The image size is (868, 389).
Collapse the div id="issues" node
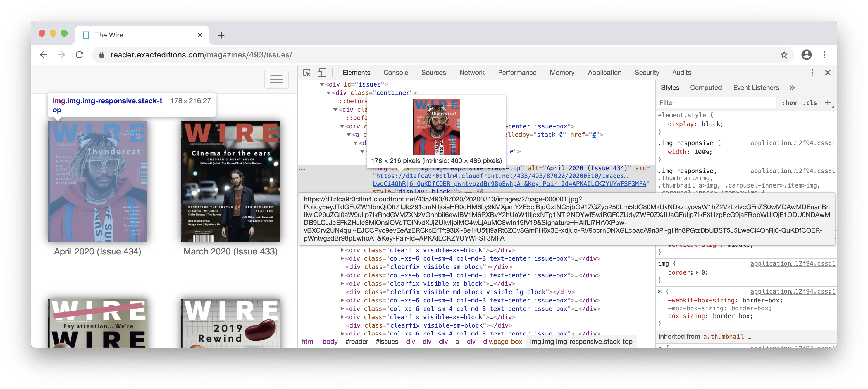[x=322, y=85]
